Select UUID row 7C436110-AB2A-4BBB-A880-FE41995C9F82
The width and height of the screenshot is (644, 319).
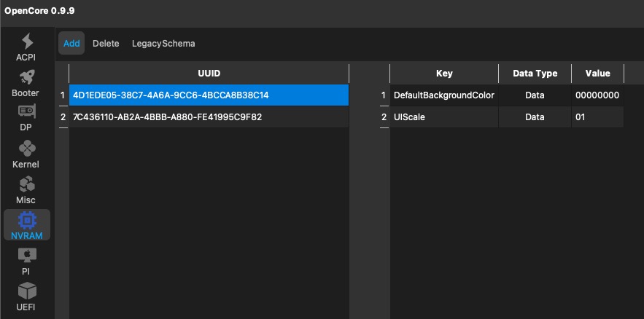point(208,117)
